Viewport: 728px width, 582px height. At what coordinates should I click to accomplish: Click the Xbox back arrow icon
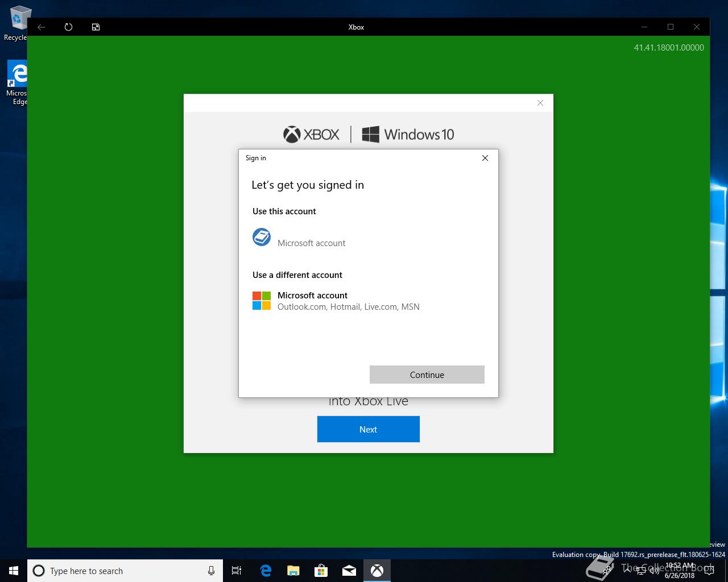click(x=41, y=27)
